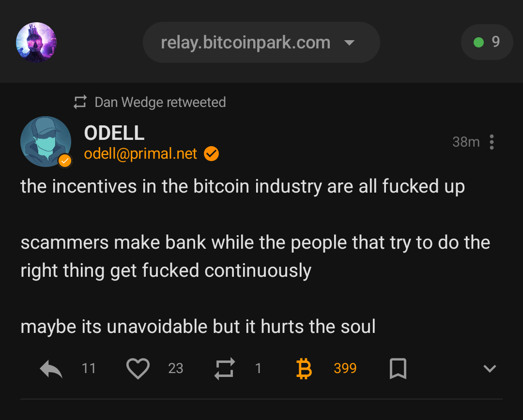Reply to ODELL's post
The width and height of the screenshot is (523, 420).
(51, 369)
